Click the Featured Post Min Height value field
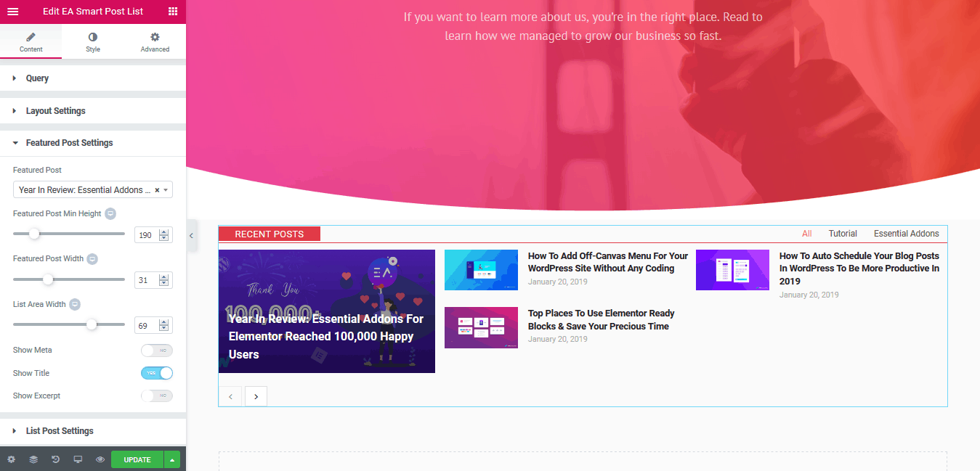Viewport: 980px width, 471px height. point(153,235)
